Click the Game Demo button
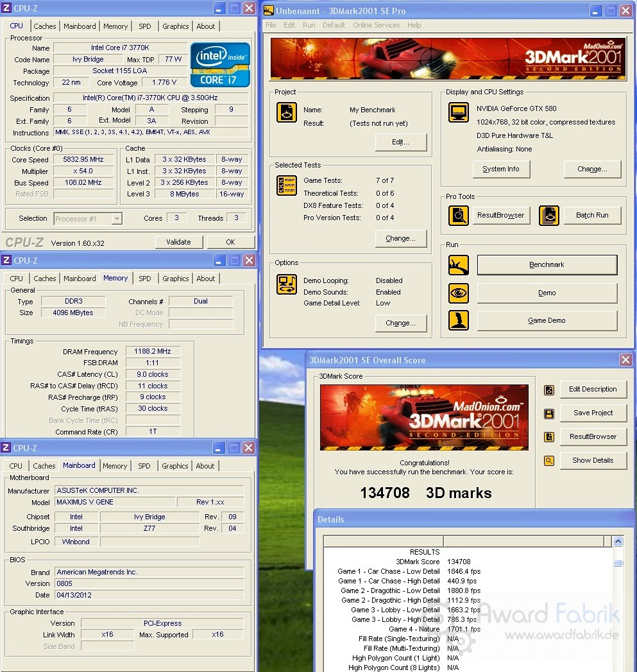The width and height of the screenshot is (637, 672). click(547, 320)
